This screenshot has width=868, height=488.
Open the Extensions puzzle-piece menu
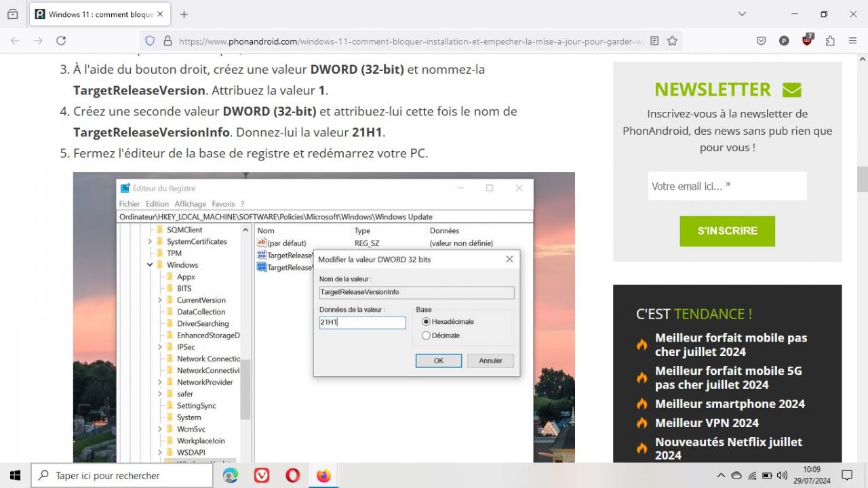coord(830,41)
